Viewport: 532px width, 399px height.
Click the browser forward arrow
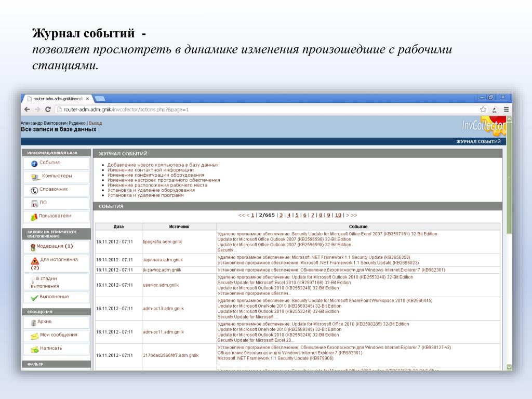click(x=37, y=109)
